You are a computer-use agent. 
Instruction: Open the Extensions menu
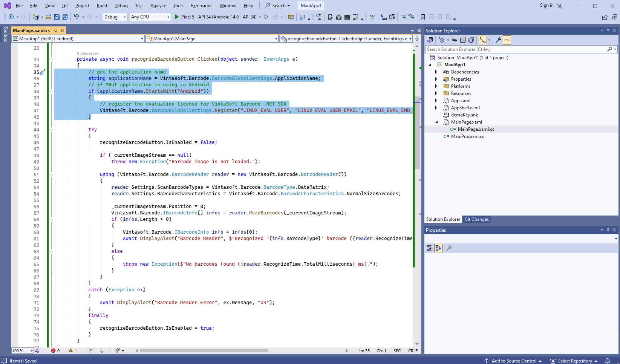coord(202,6)
